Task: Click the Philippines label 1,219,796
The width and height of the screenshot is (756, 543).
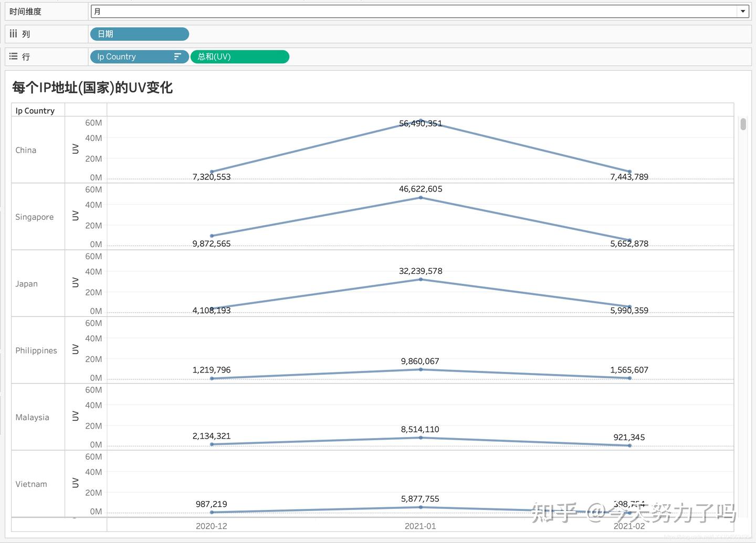Action: [212, 370]
